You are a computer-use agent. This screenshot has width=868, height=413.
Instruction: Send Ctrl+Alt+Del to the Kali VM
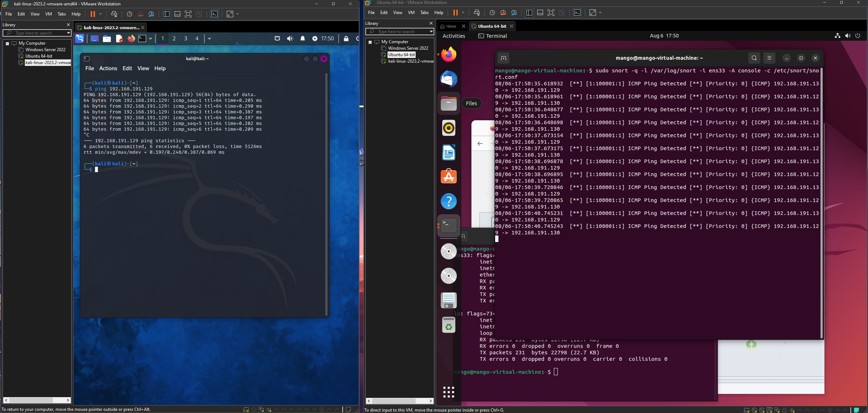(114, 14)
